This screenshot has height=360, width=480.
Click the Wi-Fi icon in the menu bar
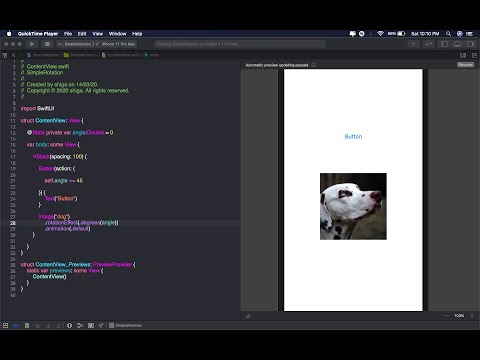[x=380, y=34]
